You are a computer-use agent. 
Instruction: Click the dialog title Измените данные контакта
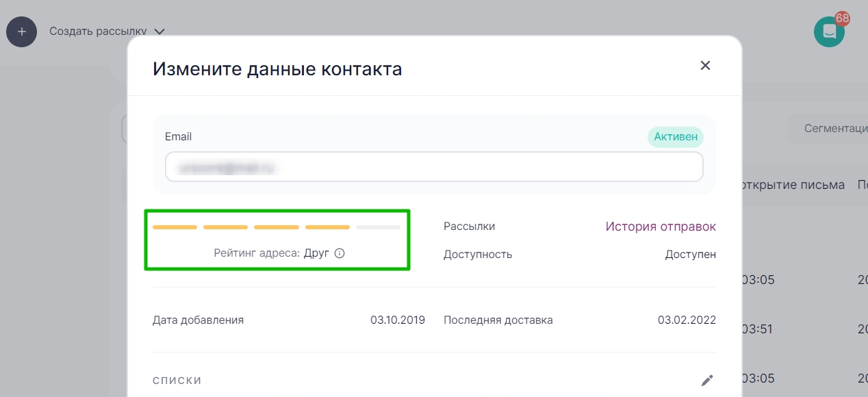[277, 69]
